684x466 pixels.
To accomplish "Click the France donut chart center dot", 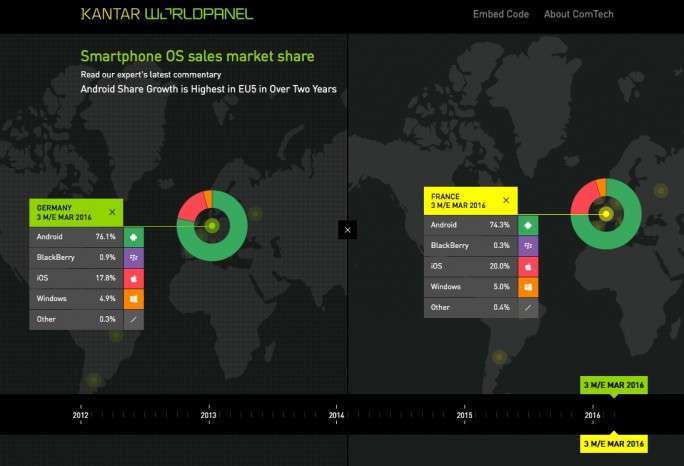I will point(606,214).
